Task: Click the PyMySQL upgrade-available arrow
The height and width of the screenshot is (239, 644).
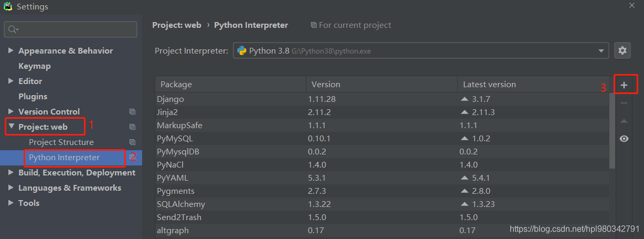Action: point(464,138)
